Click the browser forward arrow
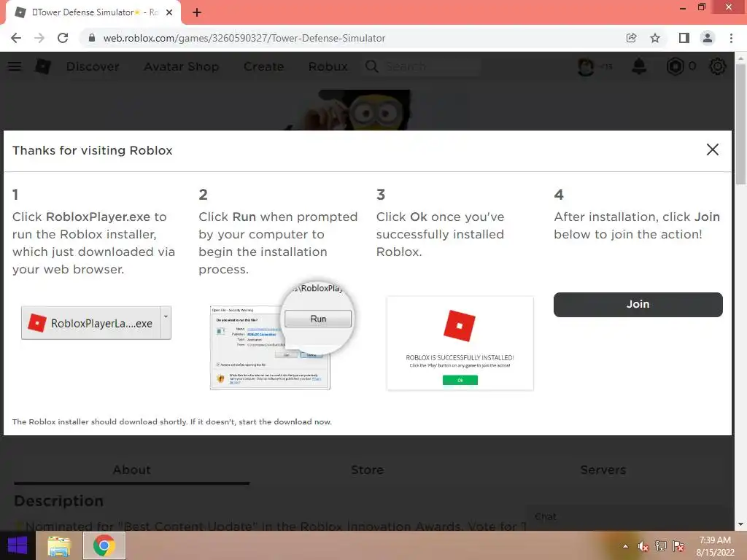The height and width of the screenshot is (560, 747). [39, 38]
